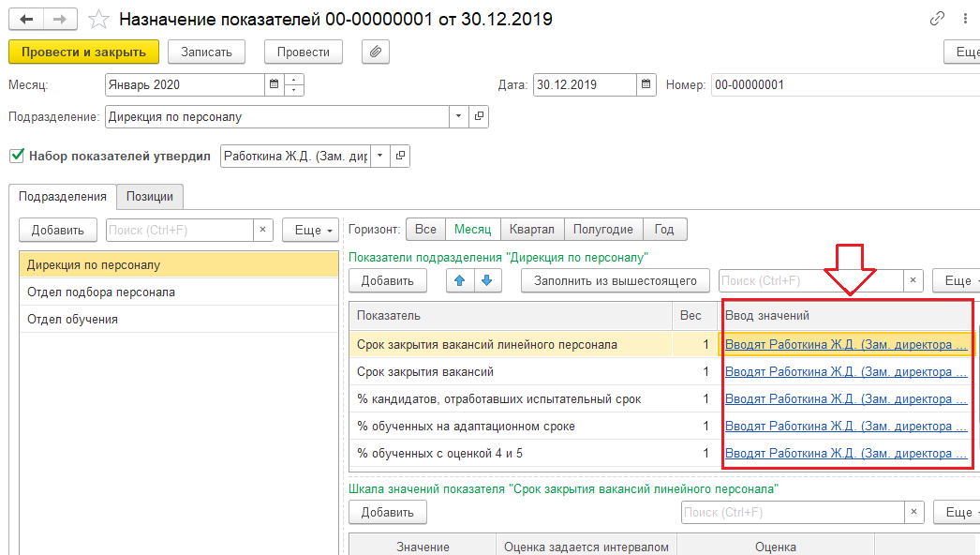Select 'Отдел обучения' in list
This screenshot has width=980, height=555.
[x=179, y=319]
